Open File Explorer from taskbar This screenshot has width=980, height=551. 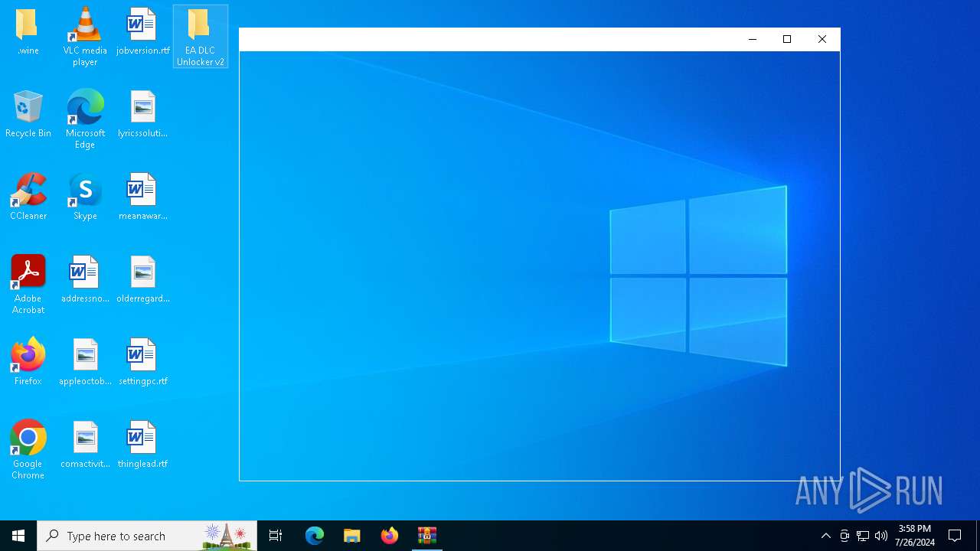coord(352,536)
